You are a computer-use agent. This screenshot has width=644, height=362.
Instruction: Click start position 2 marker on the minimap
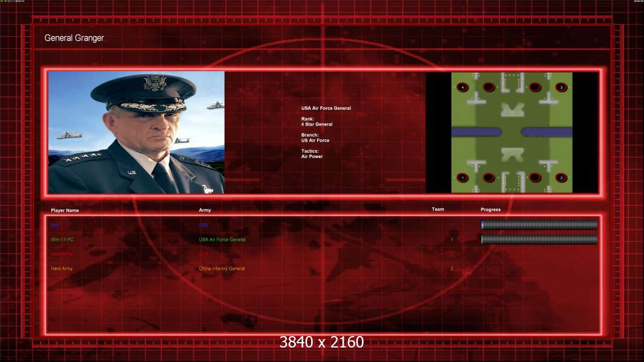pyautogui.click(x=561, y=177)
